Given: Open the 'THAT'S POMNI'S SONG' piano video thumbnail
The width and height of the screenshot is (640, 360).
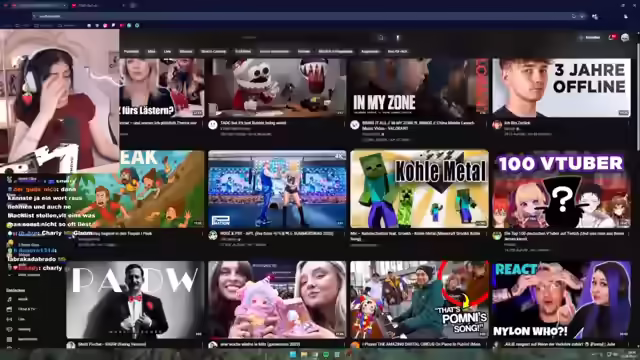Looking at the screenshot, I should pyautogui.click(x=419, y=300).
